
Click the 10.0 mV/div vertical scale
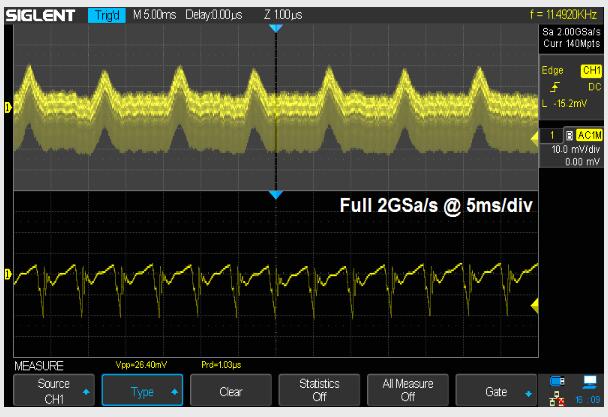(575, 149)
